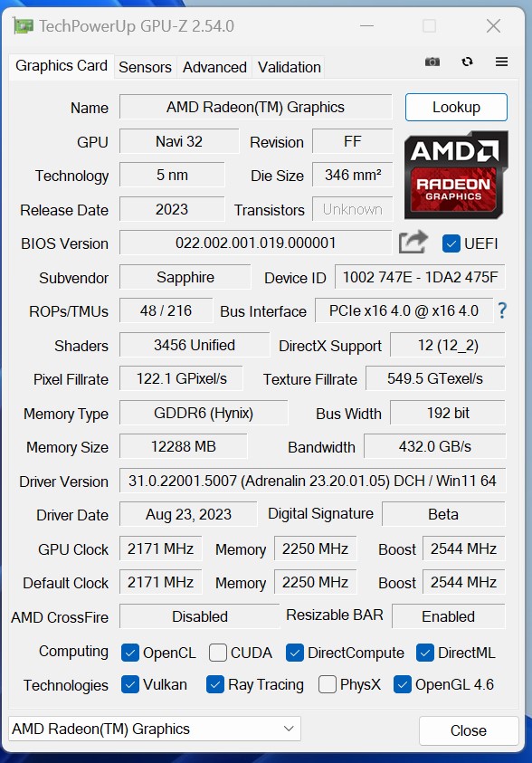Uncheck the OpenCL computing option
Image resolution: width=532 pixels, height=763 pixels.
[132, 653]
